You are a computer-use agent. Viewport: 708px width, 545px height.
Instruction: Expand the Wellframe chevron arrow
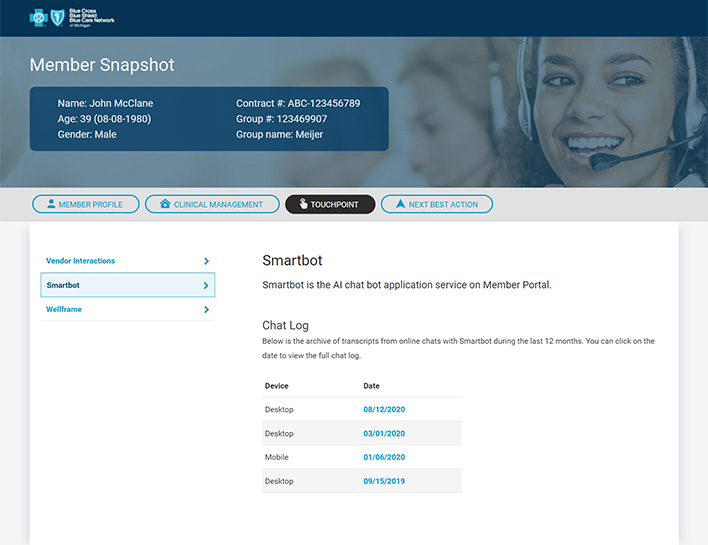(x=206, y=309)
